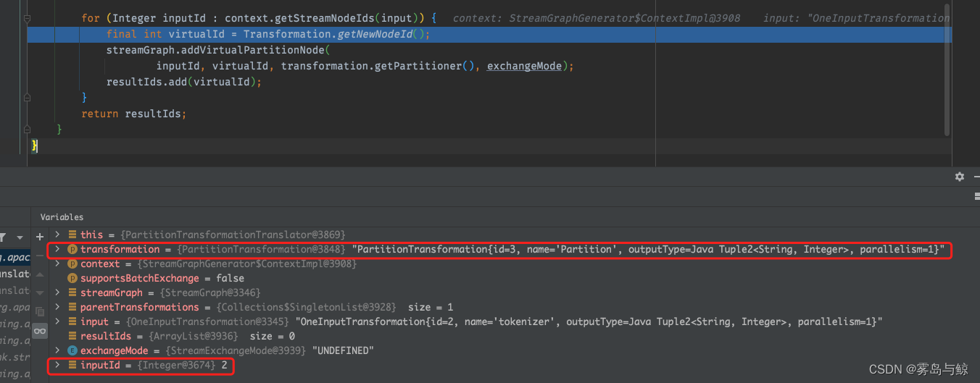Click parameter icon beside 'supportsBatchExchange'
The width and height of the screenshot is (980, 383).
click(x=72, y=278)
